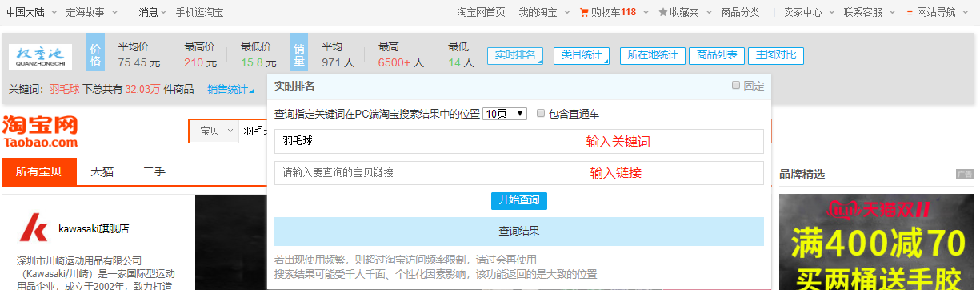Open the shopping cart icon link
The width and height of the screenshot is (980, 290).
point(584,12)
